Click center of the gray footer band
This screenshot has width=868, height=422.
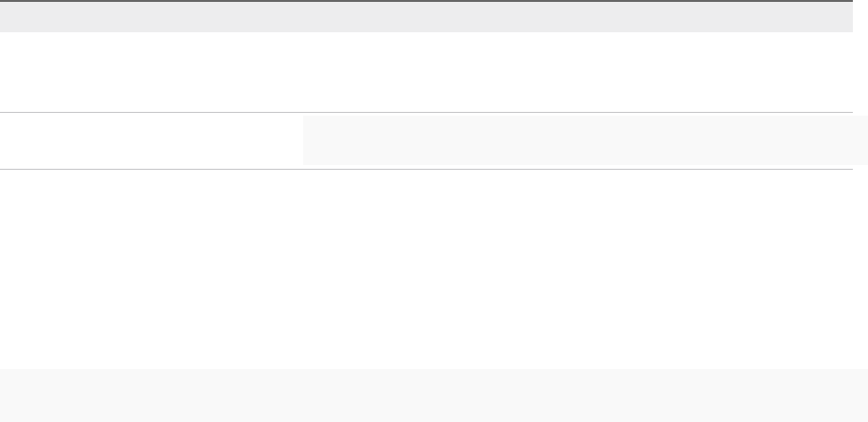(434, 395)
